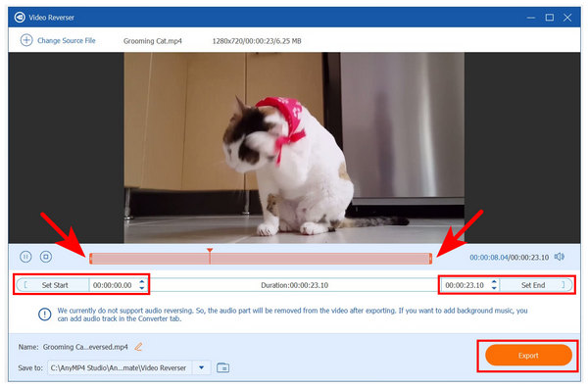This screenshot has height=387, width=588.
Task: Minimize the Video Reverser window
Action: [530, 18]
